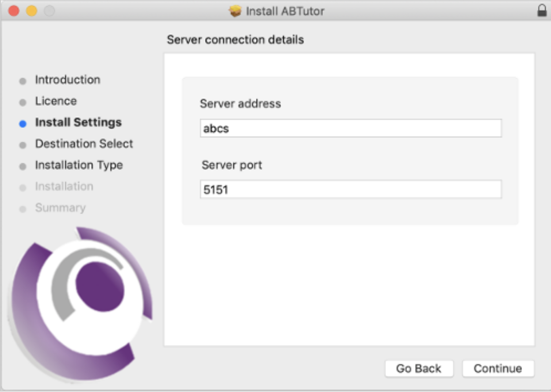Click the Continue button
Screen dimensions: 551x392
pos(498,369)
